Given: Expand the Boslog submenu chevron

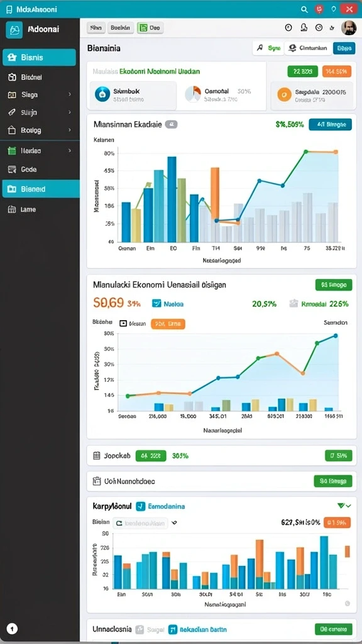Looking at the screenshot, I should point(70,130).
